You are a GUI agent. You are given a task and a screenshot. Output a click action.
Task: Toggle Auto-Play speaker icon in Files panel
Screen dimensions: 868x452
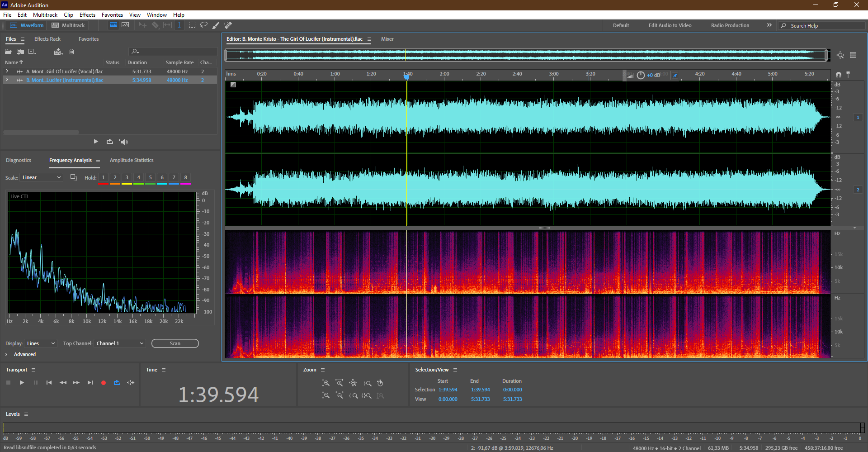123,142
